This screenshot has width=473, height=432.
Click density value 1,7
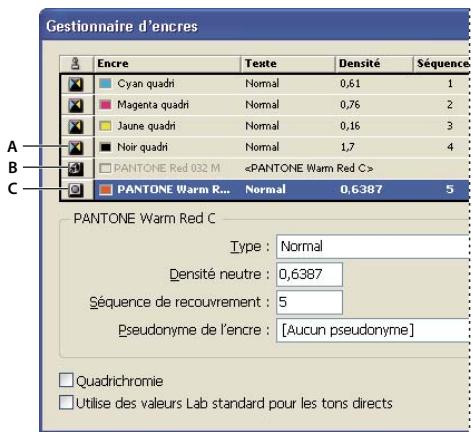(347, 147)
